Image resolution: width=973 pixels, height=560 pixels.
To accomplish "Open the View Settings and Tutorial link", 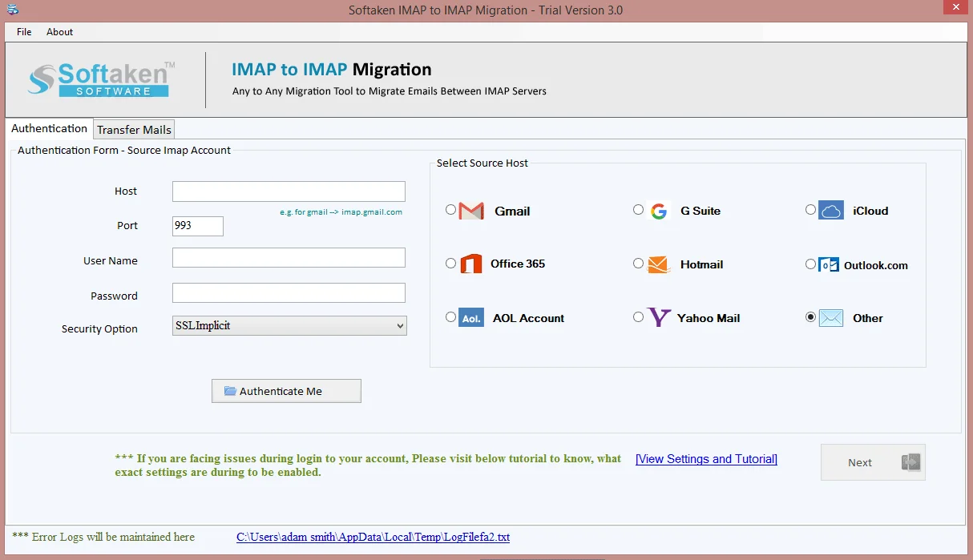I will (706, 458).
